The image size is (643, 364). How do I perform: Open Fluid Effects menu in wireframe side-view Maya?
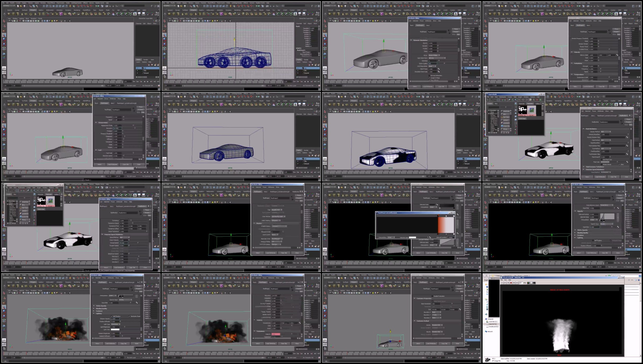pos(211,3)
